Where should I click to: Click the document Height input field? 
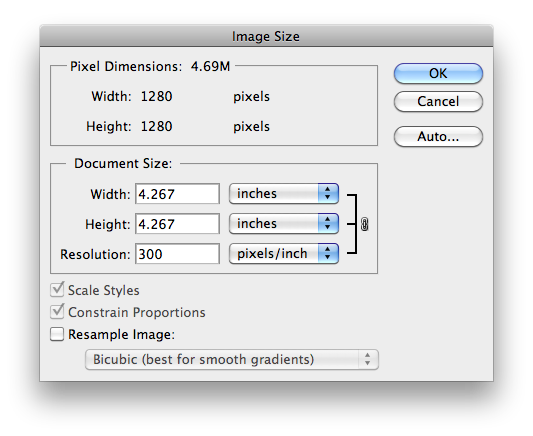(x=177, y=224)
